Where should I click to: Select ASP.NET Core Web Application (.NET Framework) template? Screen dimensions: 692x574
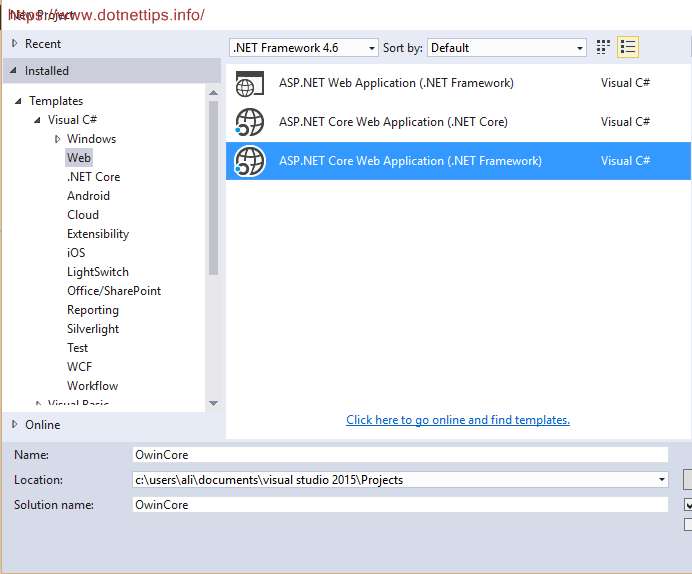(458, 161)
